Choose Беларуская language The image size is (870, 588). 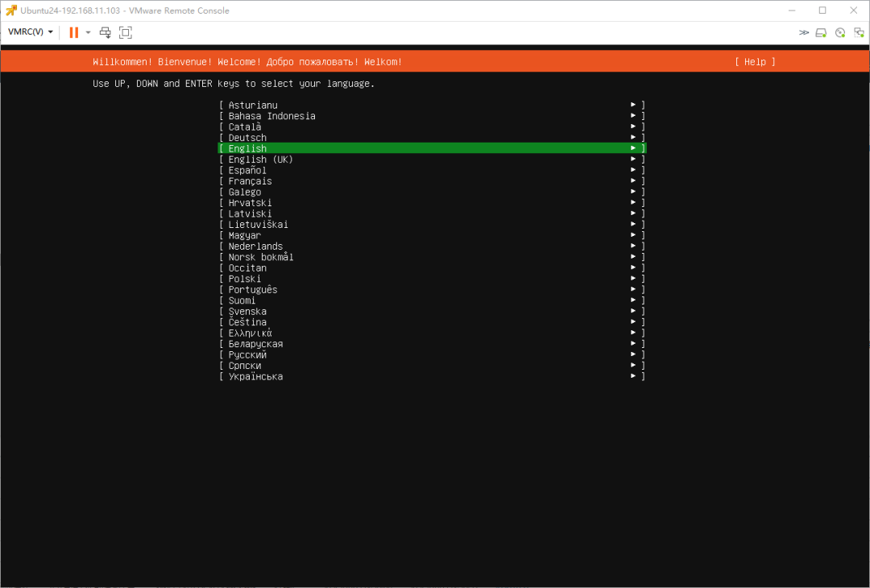click(x=433, y=344)
